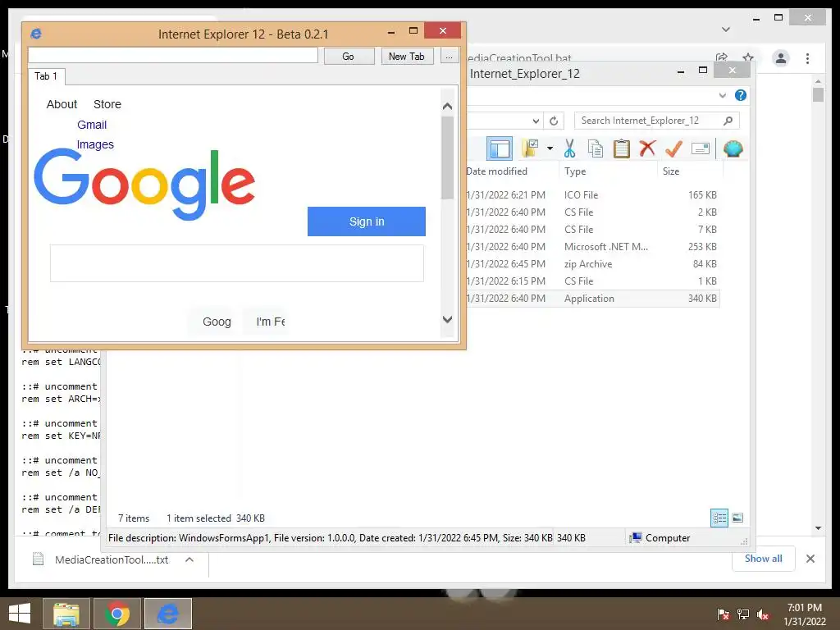Click the folder options icon in Explorer toolbar
840x630 pixels.
coord(531,148)
